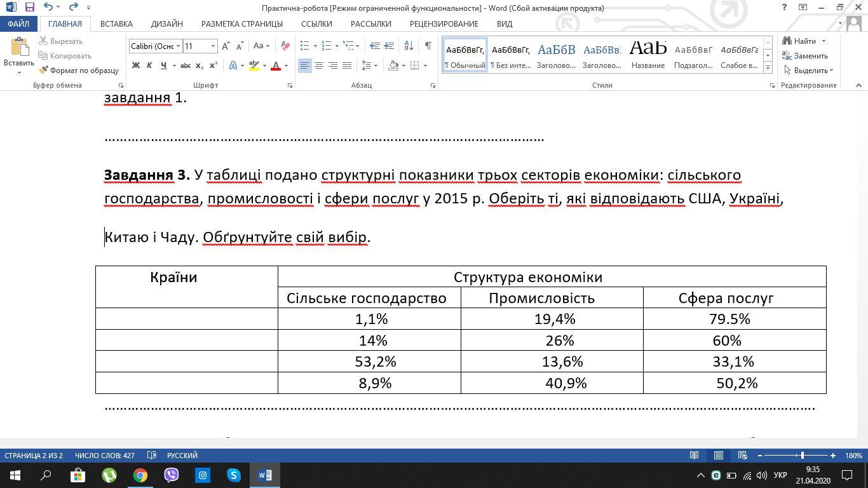Click the save icon in title bar
The height and width of the screenshot is (488, 868).
click(x=29, y=8)
